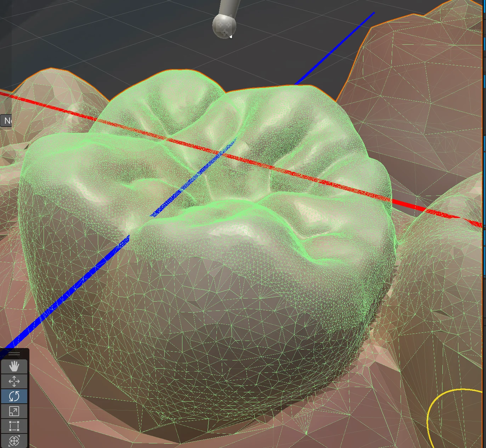
Task: Activate the Move tool
Action: 14,381
